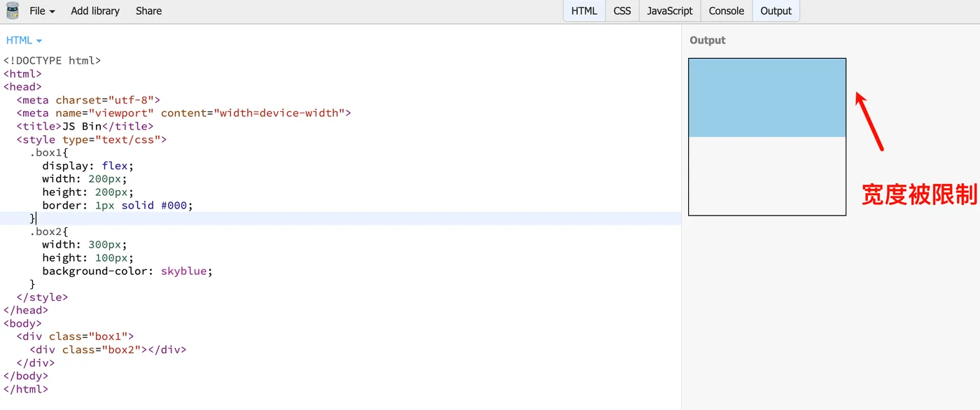Viewport: 980px width, 410px height.
Task: Click the <!DOCTYPE html> line
Action: click(x=52, y=61)
